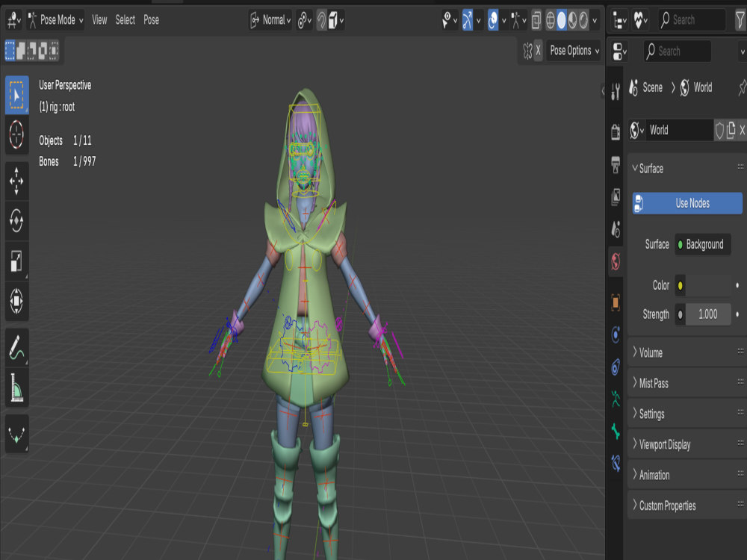Open the Pose Options dropdown
The image size is (747, 560).
tap(574, 51)
